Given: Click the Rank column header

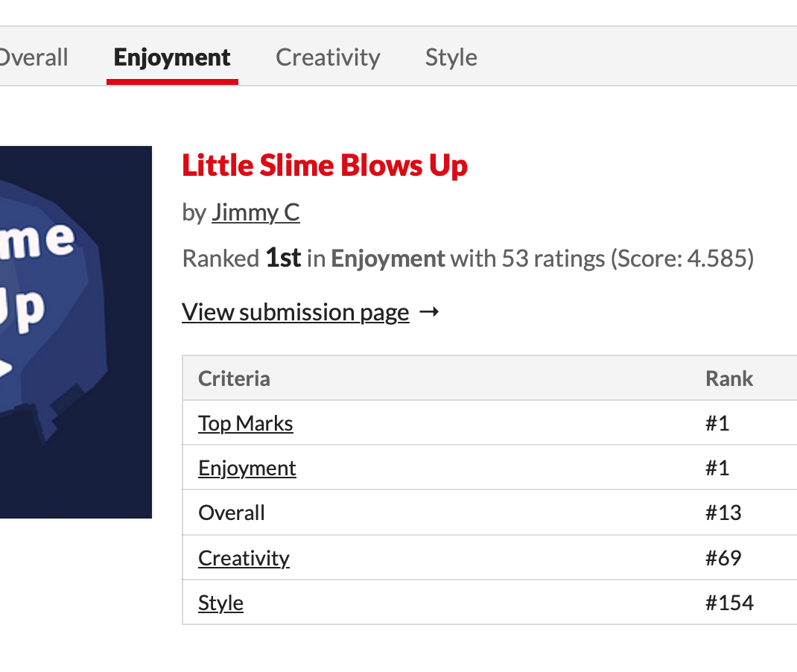Looking at the screenshot, I should coord(729,378).
